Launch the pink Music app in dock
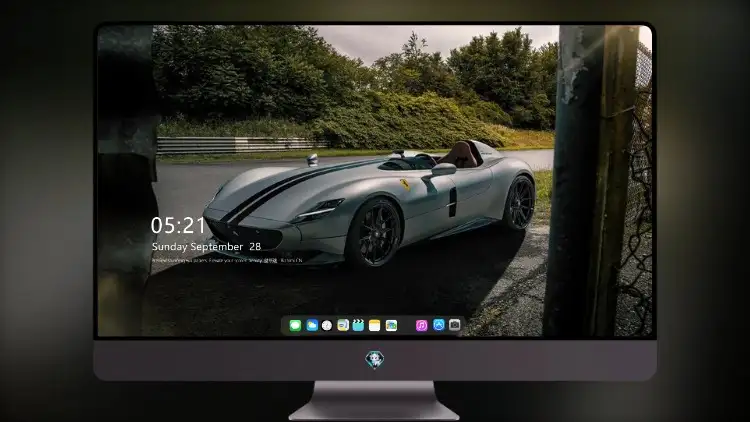 [x=421, y=325]
